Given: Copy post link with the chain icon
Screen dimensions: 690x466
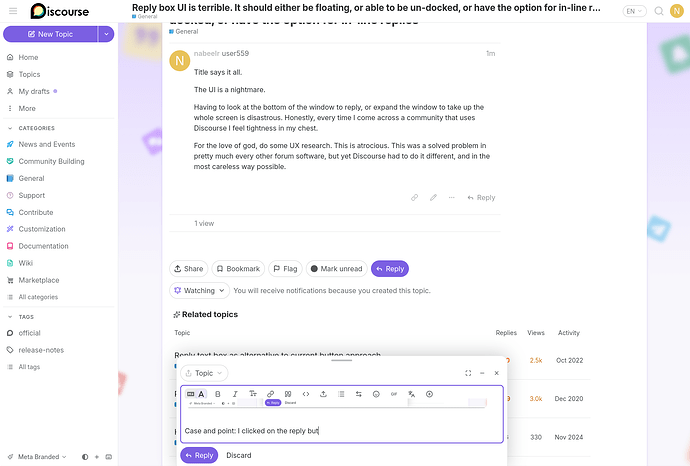Looking at the screenshot, I should (415, 198).
